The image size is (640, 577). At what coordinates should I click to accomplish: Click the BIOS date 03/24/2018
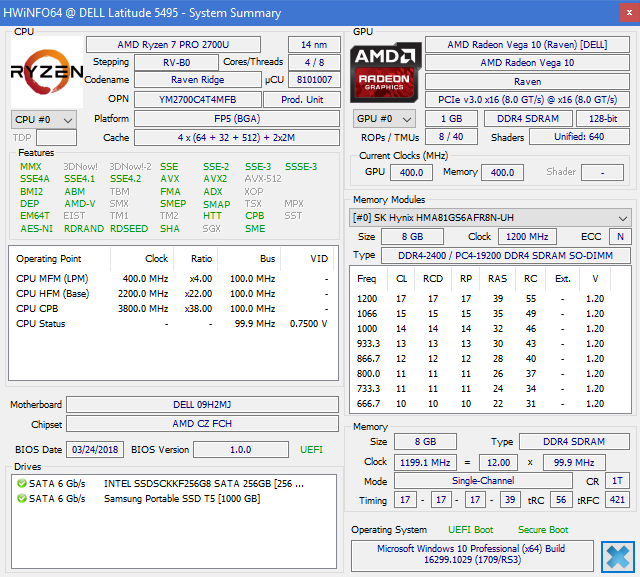(x=95, y=450)
